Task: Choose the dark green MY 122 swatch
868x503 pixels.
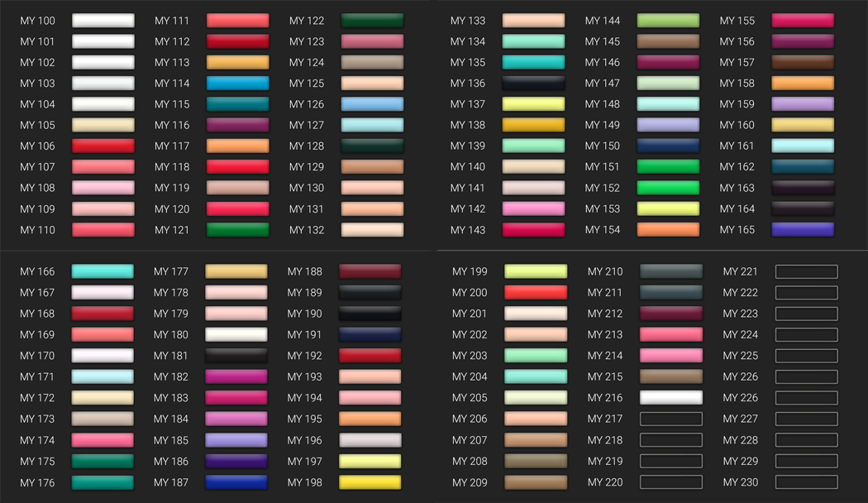Action: [x=372, y=21]
